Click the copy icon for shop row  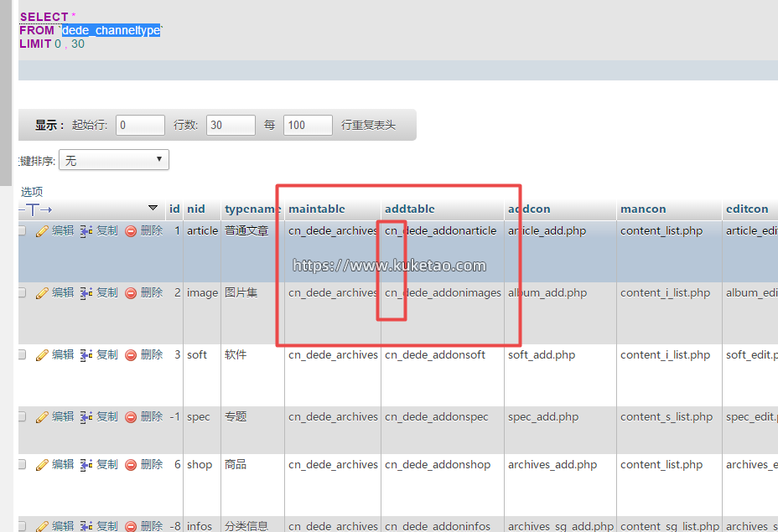pyautogui.click(x=86, y=465)
